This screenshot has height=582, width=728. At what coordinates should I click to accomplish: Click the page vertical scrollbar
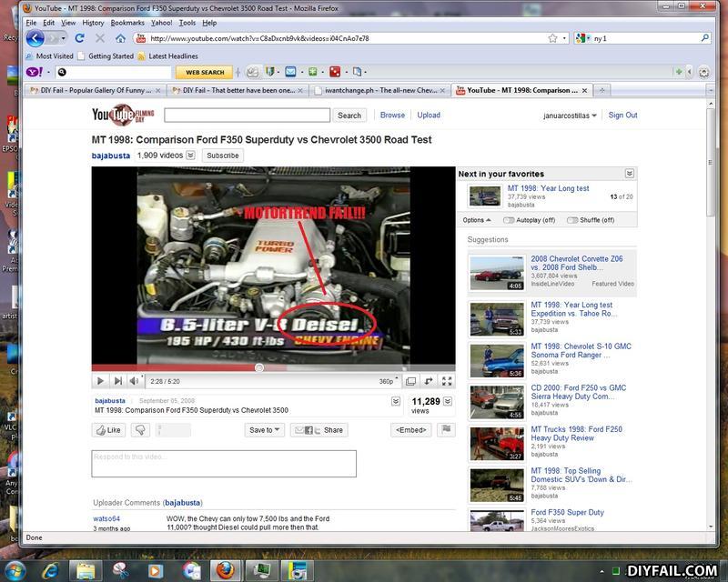(x=711, y=163)
